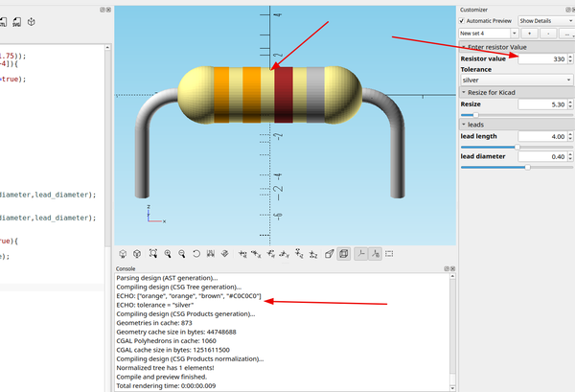Undock the Console panel float icon

pos(447,268)
